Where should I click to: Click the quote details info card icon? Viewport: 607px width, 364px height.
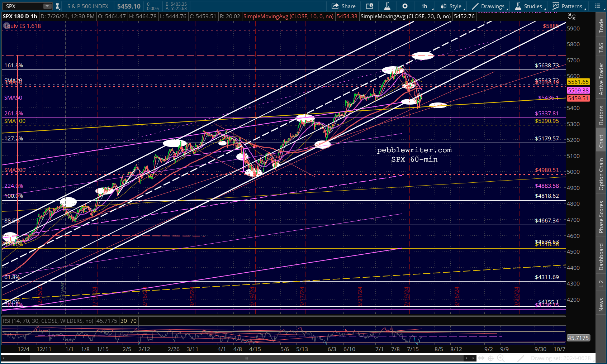(x=369, y=6)
